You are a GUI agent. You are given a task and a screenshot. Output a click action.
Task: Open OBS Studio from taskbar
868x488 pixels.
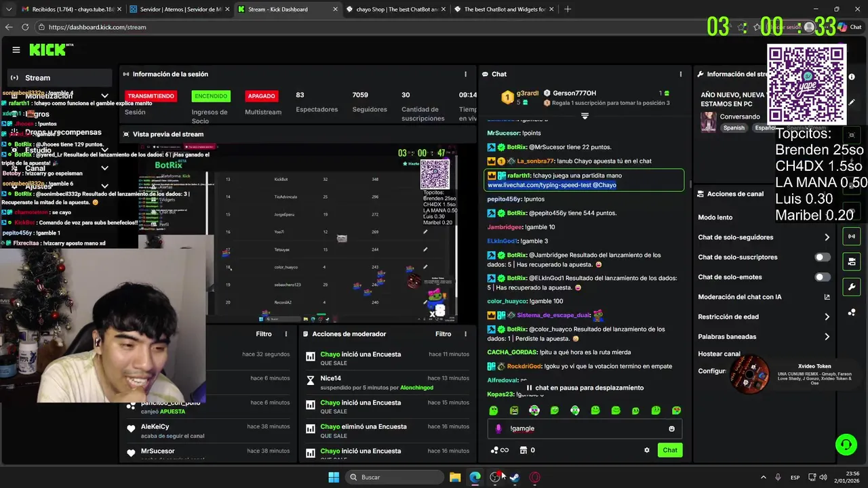click(x=496, y=477)
